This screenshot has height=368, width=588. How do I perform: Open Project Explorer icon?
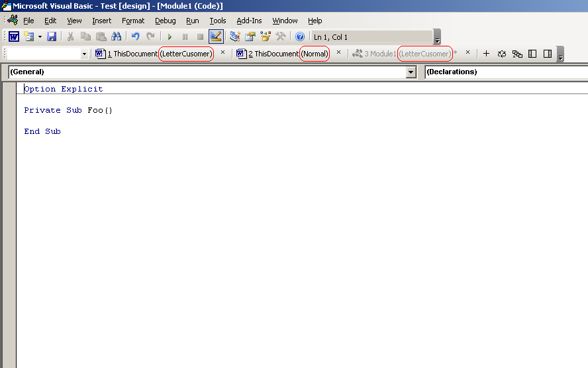[235, 36]
